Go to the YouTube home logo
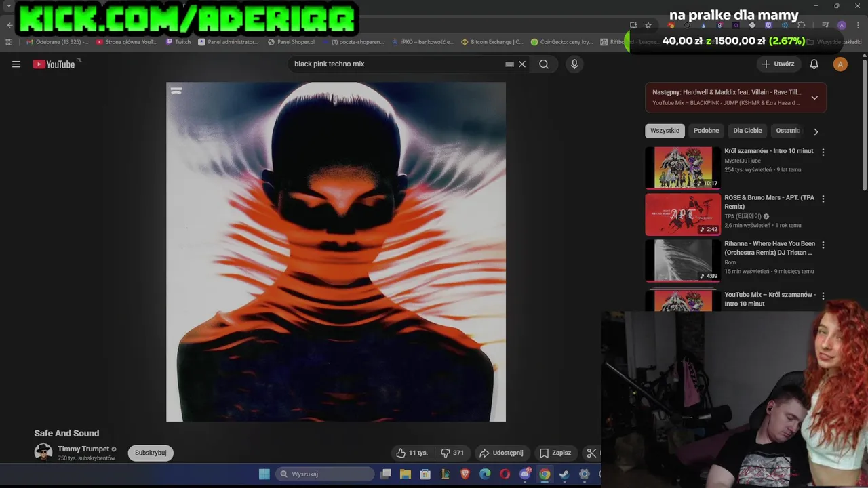 click(54, 64)
